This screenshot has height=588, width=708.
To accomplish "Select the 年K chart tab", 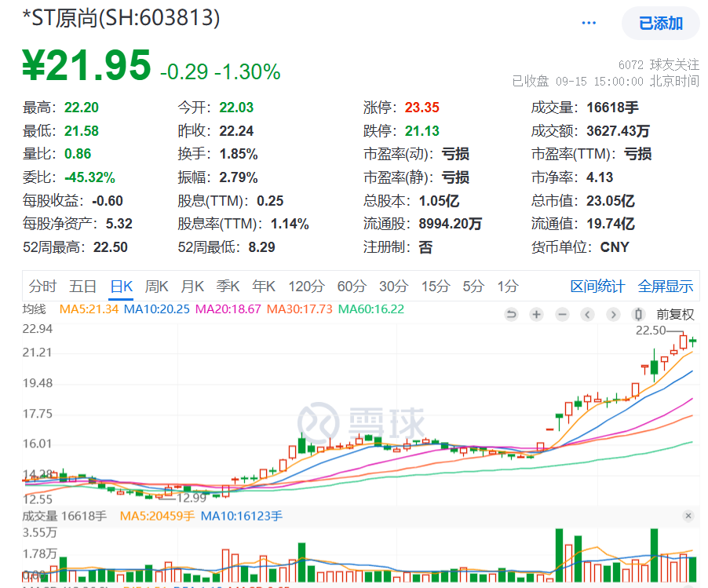I will click(x=264, y=287).
